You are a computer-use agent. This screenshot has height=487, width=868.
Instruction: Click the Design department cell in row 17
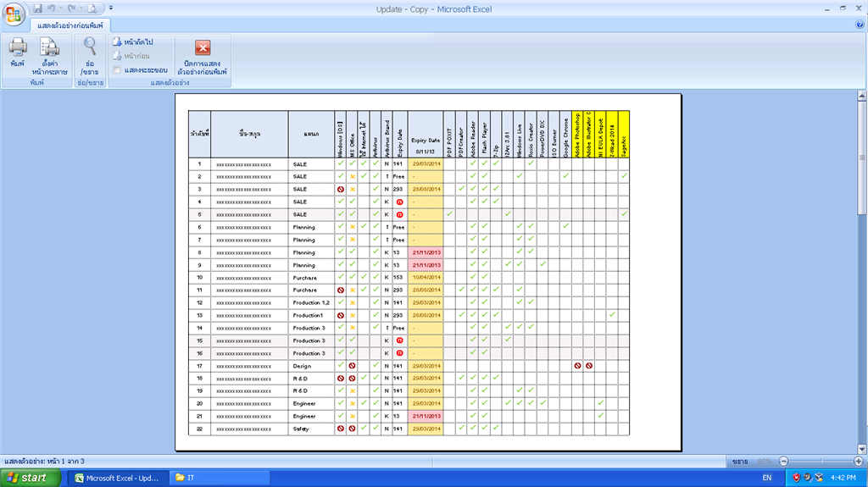coord(311,366)
